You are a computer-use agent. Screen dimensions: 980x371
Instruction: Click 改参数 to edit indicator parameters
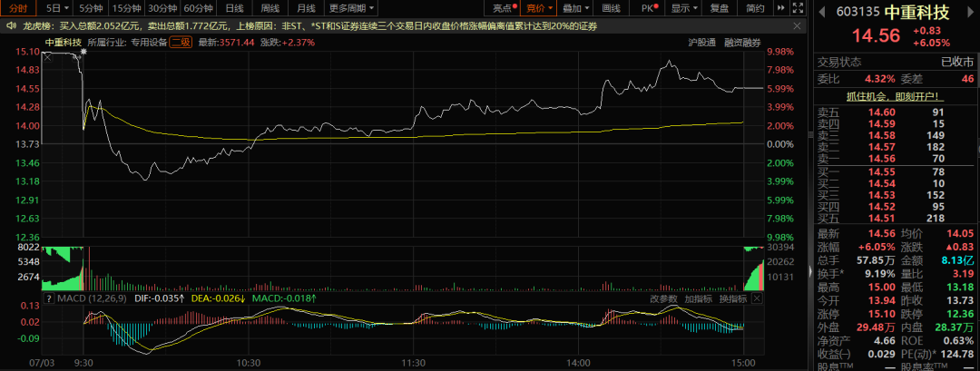point(663,298)
